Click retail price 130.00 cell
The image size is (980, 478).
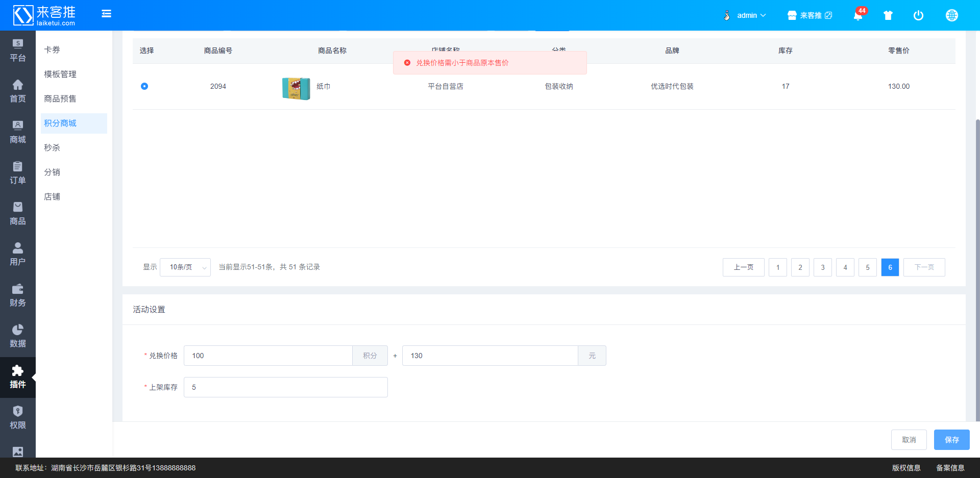(x=899, y=86)
